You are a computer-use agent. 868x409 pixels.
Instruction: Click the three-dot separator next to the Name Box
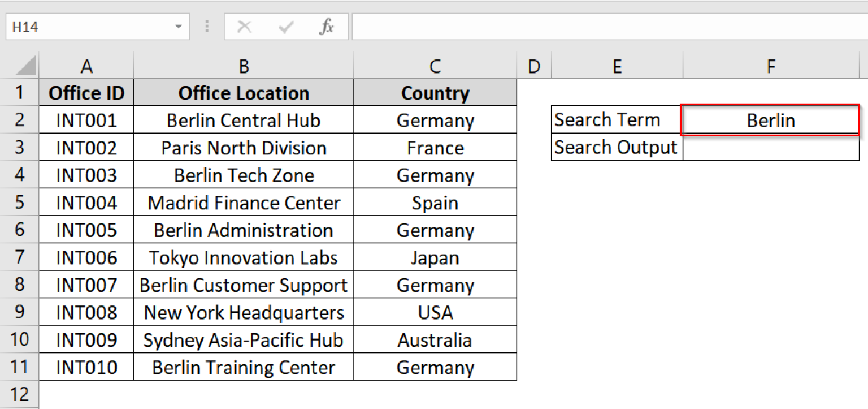[x=206, y=26]
